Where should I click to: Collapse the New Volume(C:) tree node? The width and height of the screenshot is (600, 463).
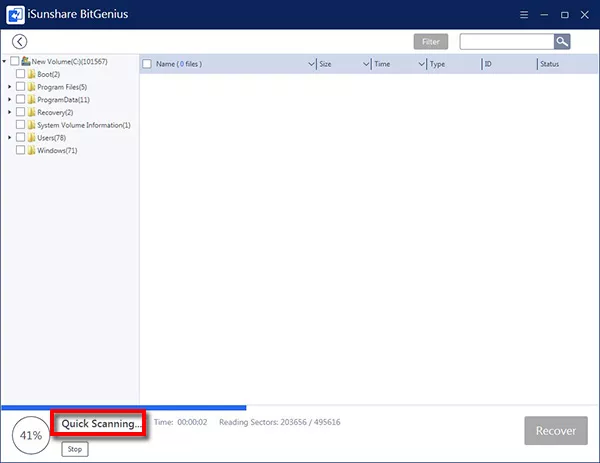[4, 61]
